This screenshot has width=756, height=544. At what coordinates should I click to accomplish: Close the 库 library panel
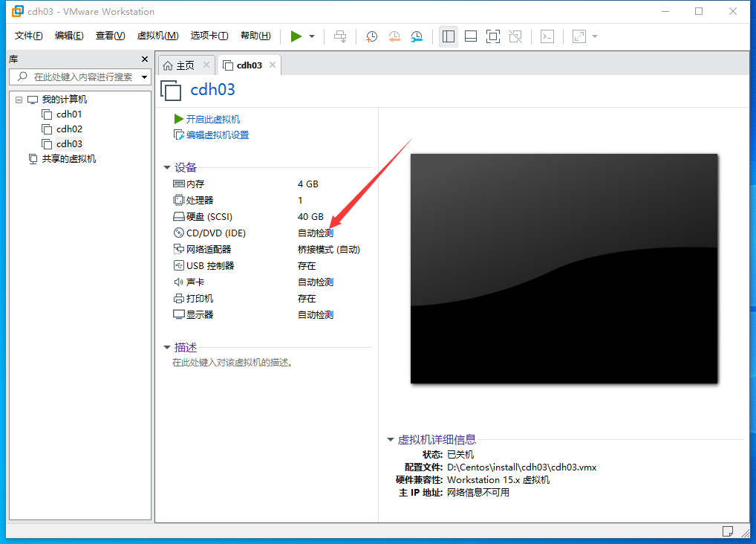click(x=145, y=59)
